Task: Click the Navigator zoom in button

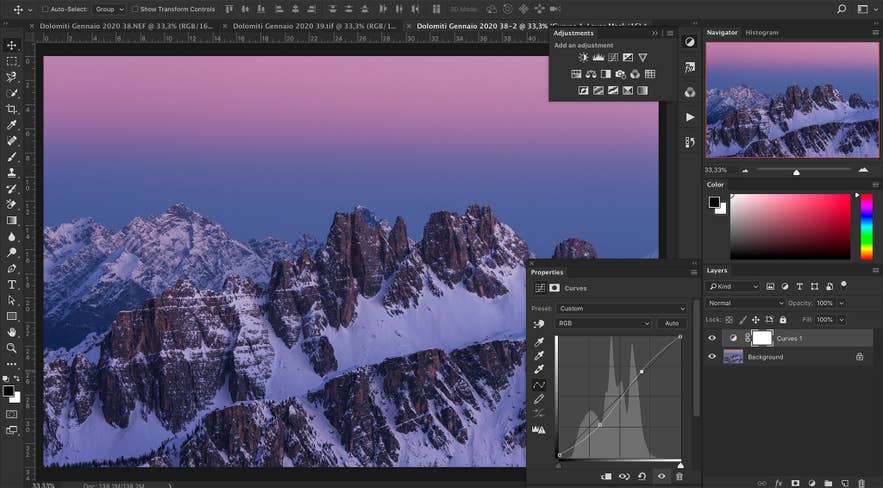Action: 863,170
